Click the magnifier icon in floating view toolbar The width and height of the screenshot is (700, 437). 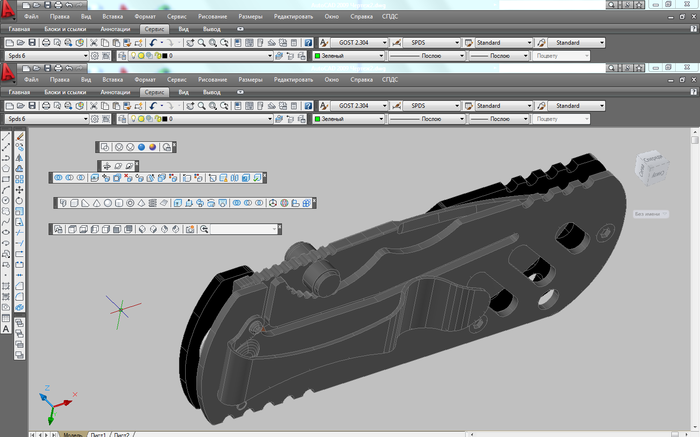tap(204, 229)
